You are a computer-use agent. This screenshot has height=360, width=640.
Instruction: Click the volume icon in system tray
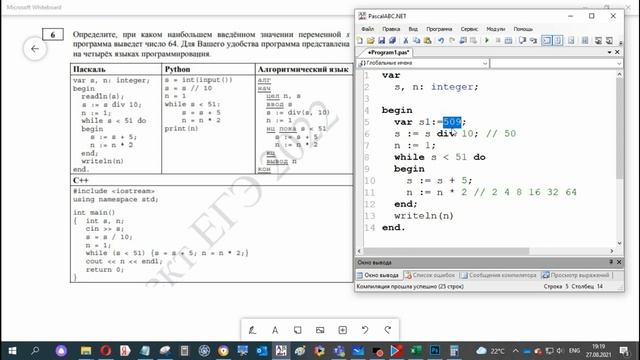[560, 351]
